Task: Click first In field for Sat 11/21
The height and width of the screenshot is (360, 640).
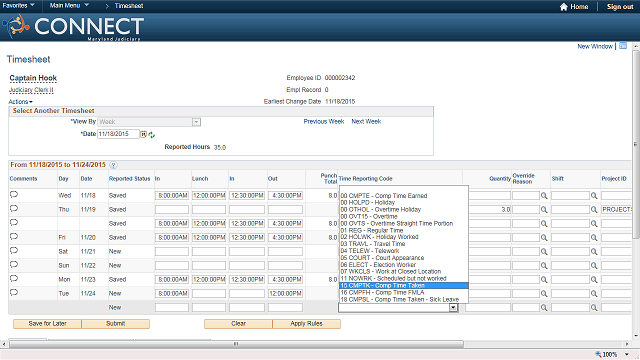Action: pyautogui.click(x=172, y=252)
